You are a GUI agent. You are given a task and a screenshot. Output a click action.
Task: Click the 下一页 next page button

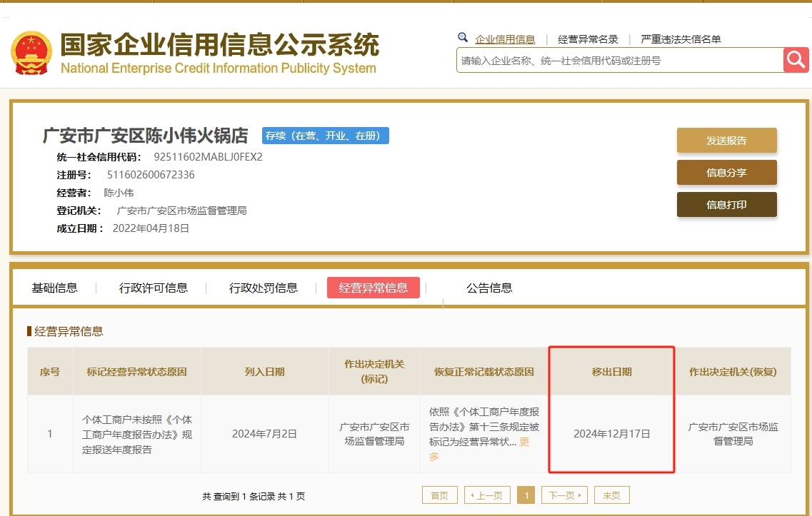tap(564, 495)
